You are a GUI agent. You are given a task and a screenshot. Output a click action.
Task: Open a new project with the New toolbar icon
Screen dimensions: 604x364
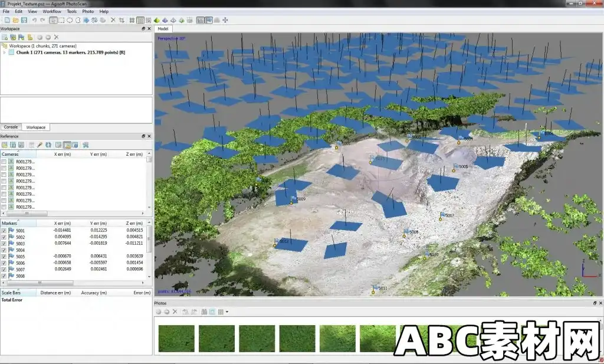click(x=7, y=19)
